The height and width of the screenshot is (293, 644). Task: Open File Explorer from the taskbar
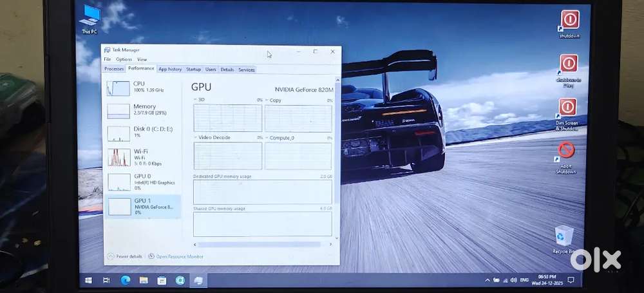[x=144, y=280]
